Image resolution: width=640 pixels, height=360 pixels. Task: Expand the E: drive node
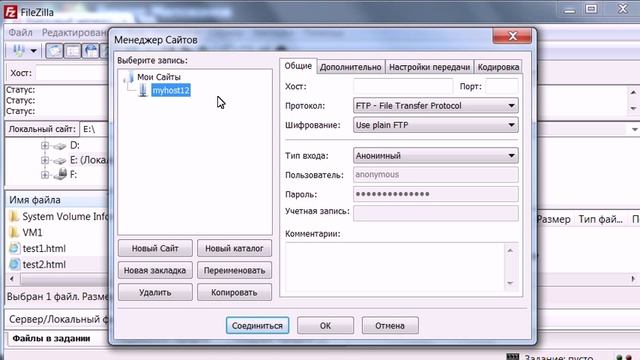point(44,160)
